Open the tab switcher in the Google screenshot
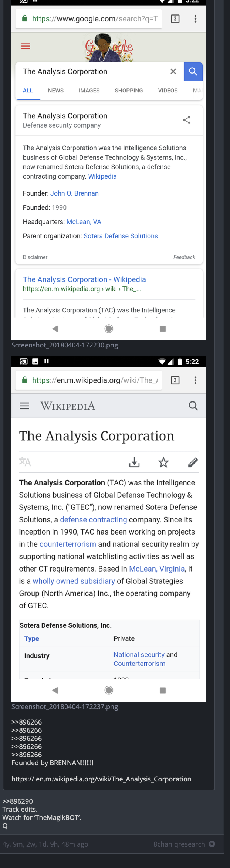The height and width of the screenshot is (868, 230). pyautogui.click(x=175, y=18)
